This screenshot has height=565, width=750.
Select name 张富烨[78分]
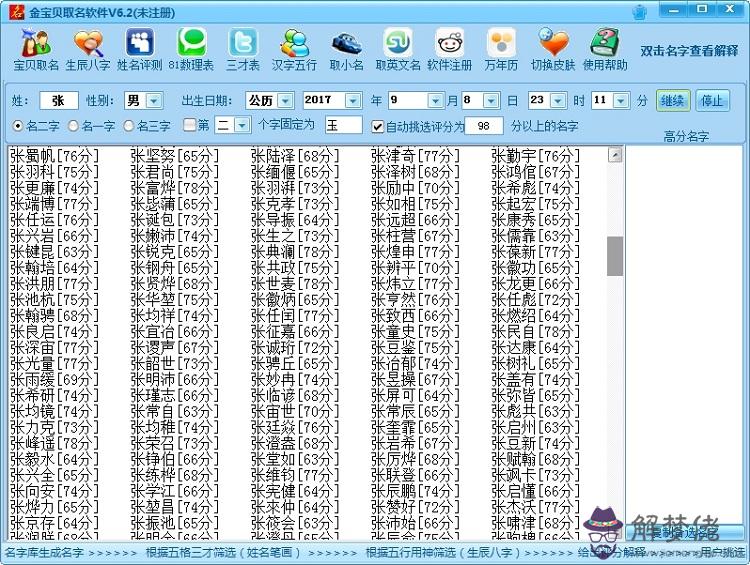[x=175, y=188]
